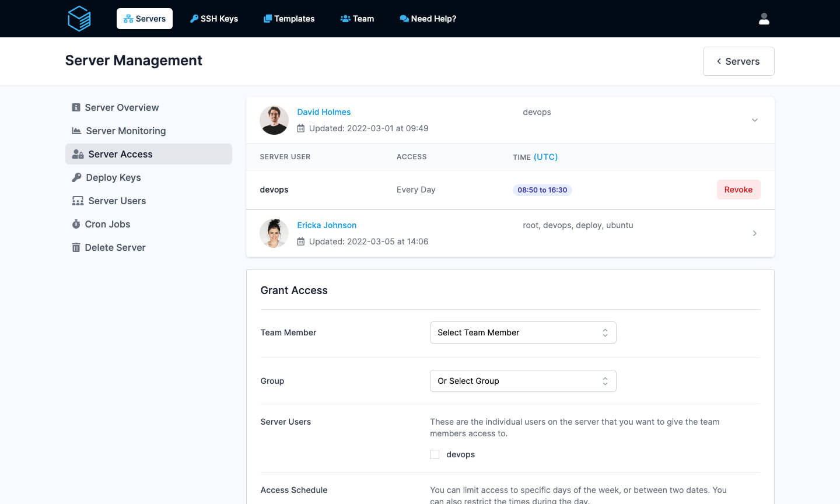840x504 pixels.
Task: Select Server Overview in sidebar
Action: (x=149, y=107)
